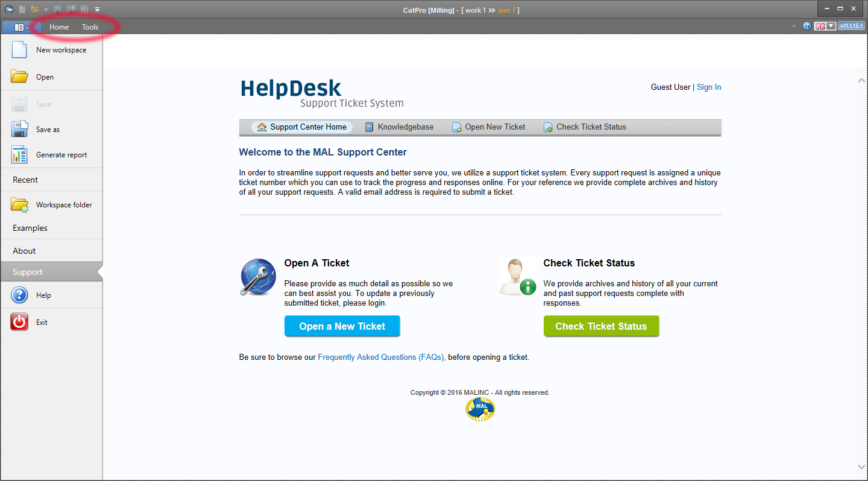Screen dimensions: 868x481
Task: Switch to the Tools ribbon tab
Action: pos(90,27)
